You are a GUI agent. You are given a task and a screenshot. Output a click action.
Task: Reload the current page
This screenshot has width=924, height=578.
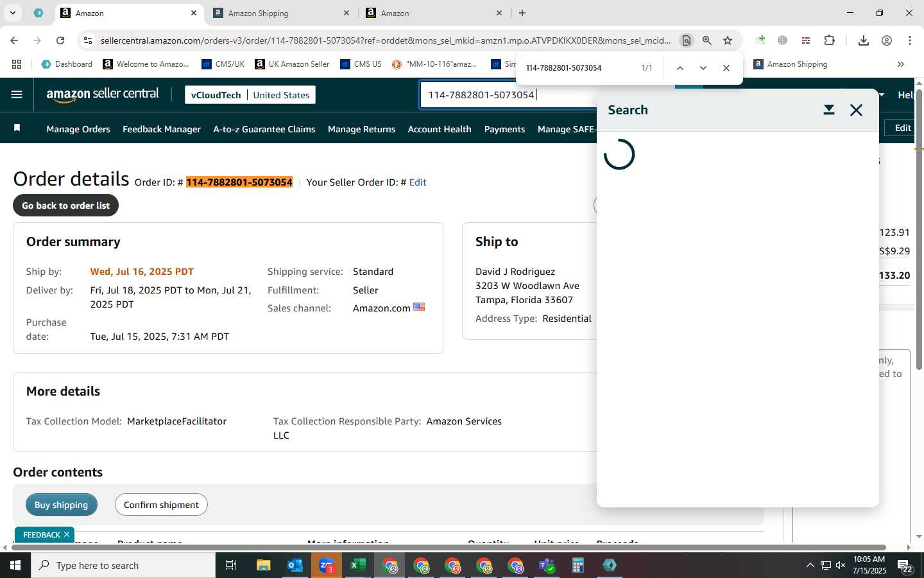coord(60,40)
